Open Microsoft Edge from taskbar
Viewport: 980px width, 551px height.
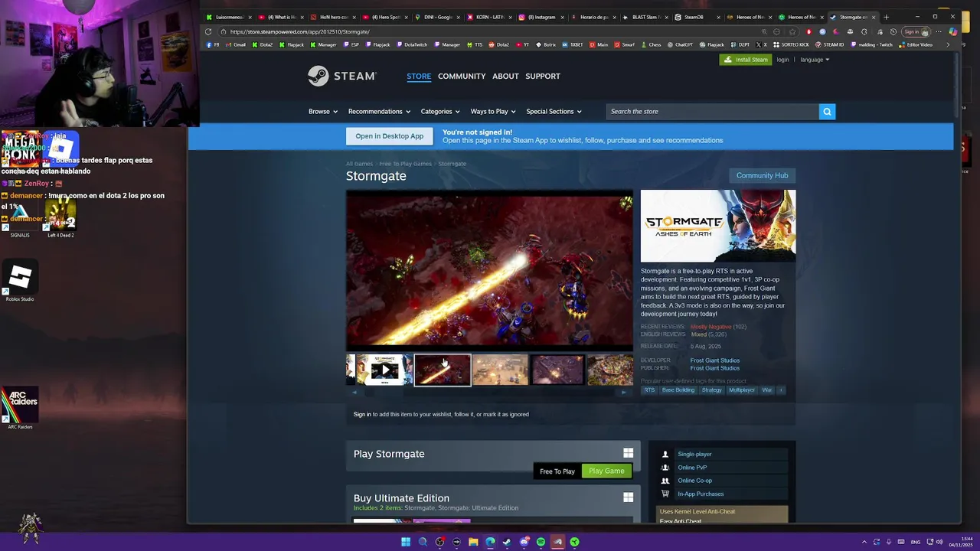490,542
